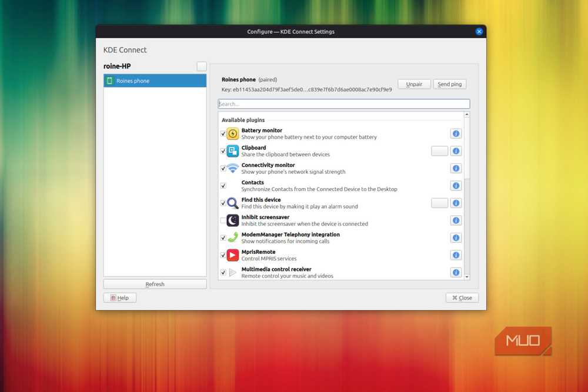Focus the plugin Search field
This screenshot has height=392, width=588.
click(344, 104)
